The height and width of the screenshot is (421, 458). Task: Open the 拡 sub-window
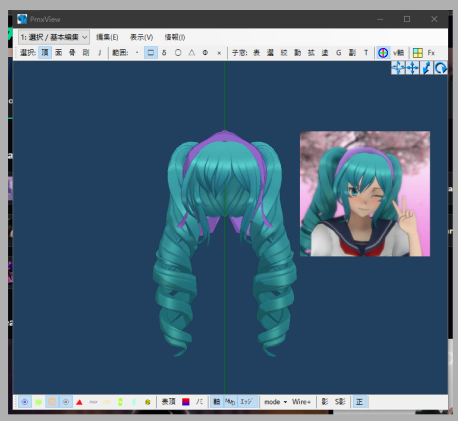pos(311,53)
